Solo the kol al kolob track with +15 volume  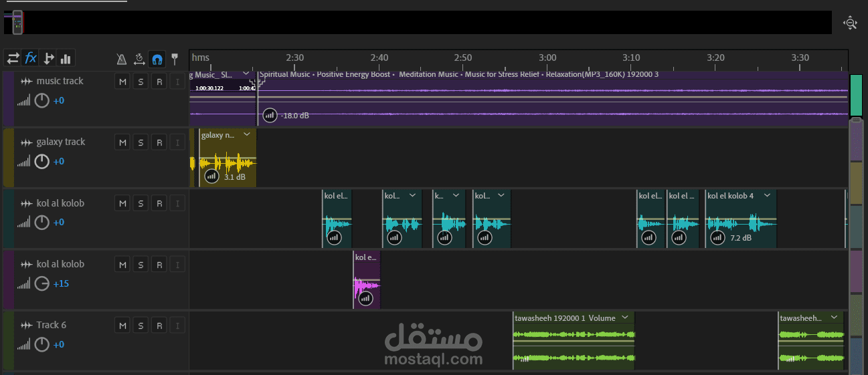[141, 265]
